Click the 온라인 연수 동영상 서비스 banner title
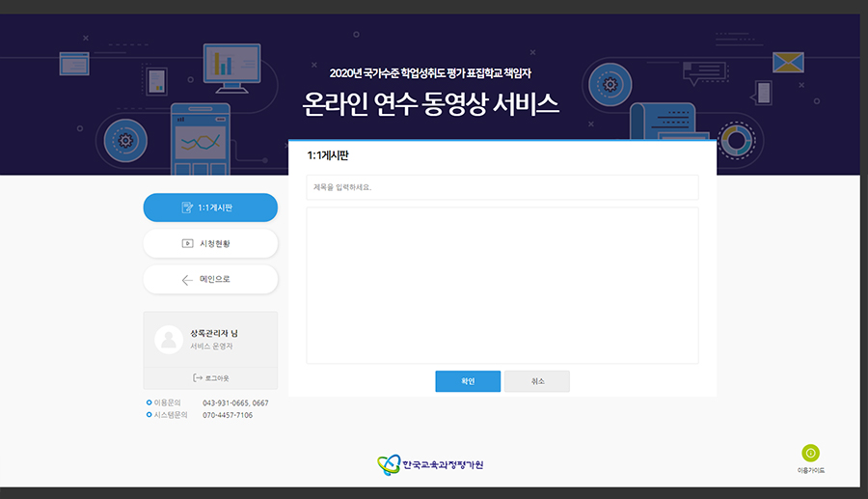 [x=430, y=104]
